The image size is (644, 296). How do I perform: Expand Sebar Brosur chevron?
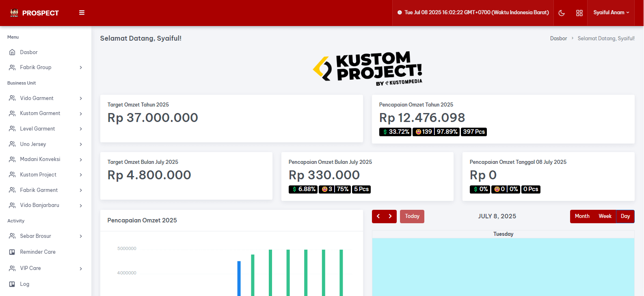point(81,236)
